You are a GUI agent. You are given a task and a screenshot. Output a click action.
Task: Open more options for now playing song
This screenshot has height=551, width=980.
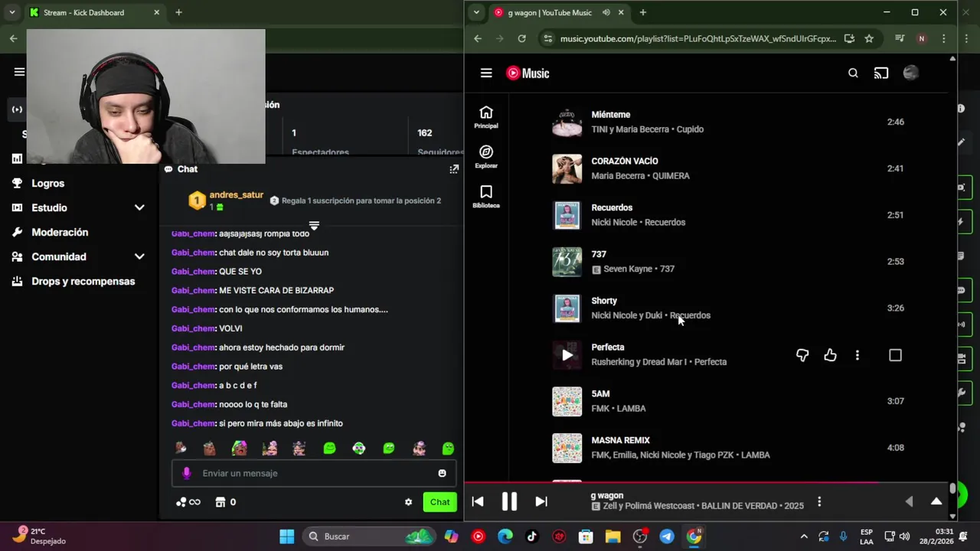819,502
